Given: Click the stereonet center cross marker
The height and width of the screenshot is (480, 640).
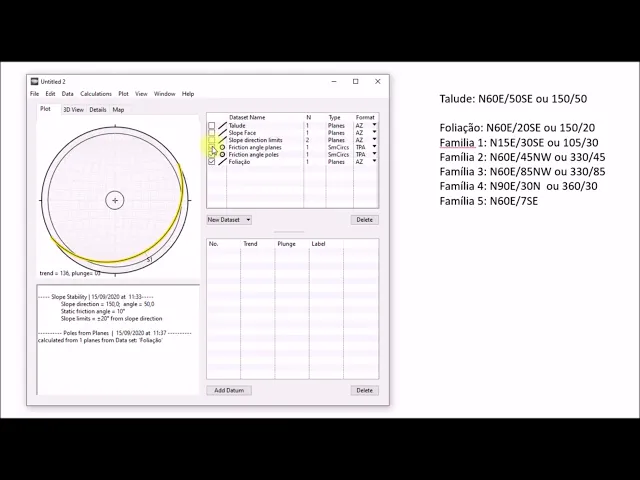Looking at the screenshot, I should click(115, 200).
